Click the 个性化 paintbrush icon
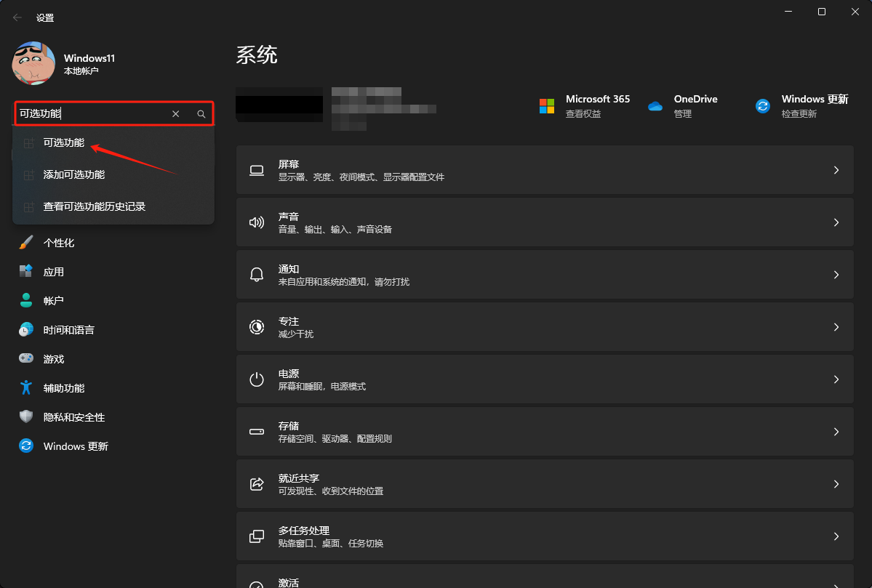 (x=26, y=243)
